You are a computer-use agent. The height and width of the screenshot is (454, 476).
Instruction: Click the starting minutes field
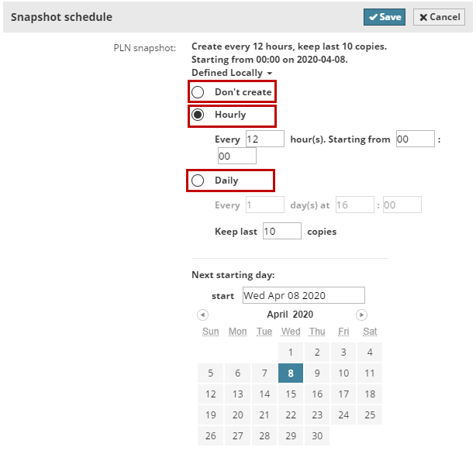(x=236, y=156)
